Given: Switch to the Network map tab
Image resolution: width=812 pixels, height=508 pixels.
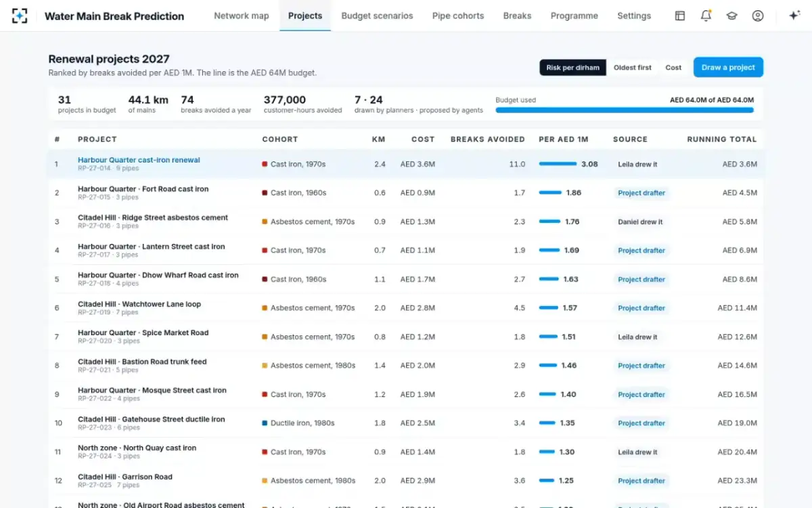Looking at the screenshot, I should pyautogui.click(x=241, y=16).
